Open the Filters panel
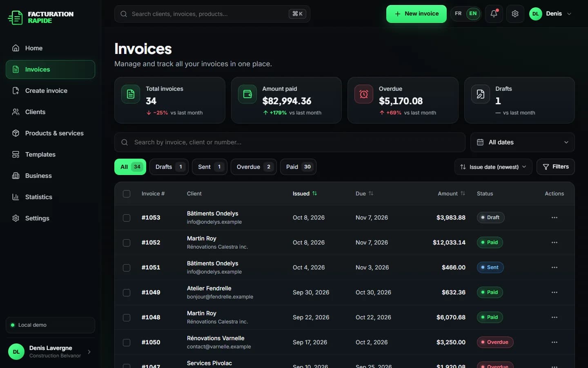The width and height of the screenshot is (588, 368). click(x=555, y=167)
